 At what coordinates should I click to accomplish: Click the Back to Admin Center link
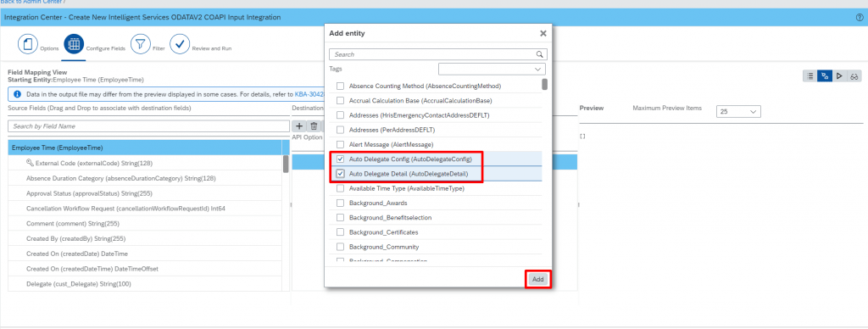[x=31, y=2]
